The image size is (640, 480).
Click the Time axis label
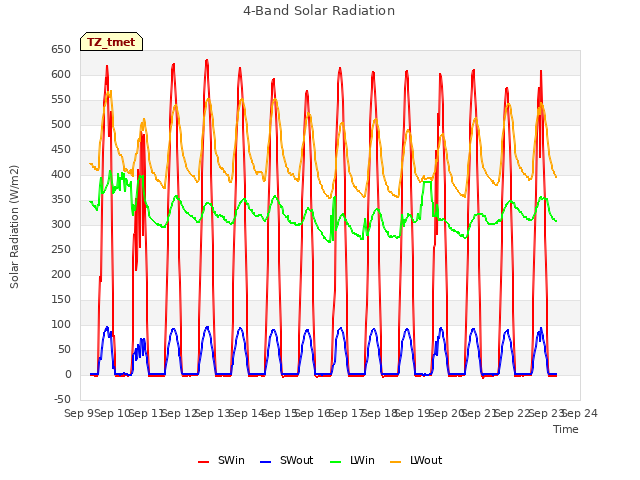[566, 429]
